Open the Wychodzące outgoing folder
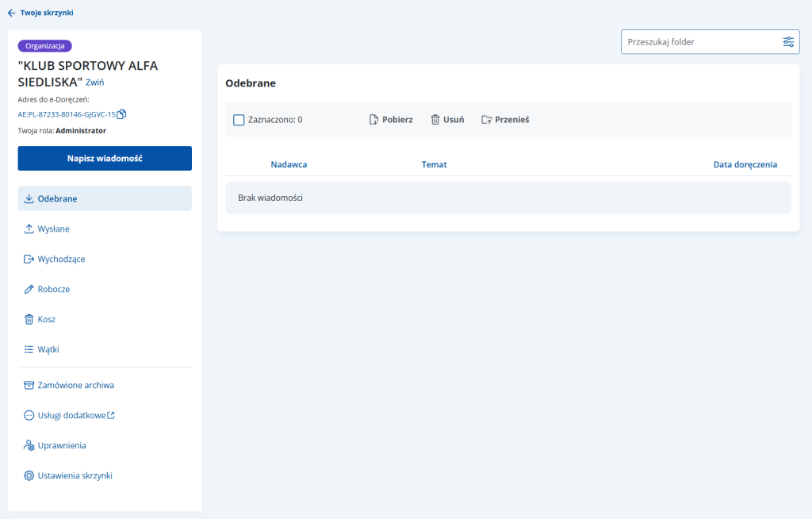The height and width of the screenshot is (519, 812). click(61, 259)
